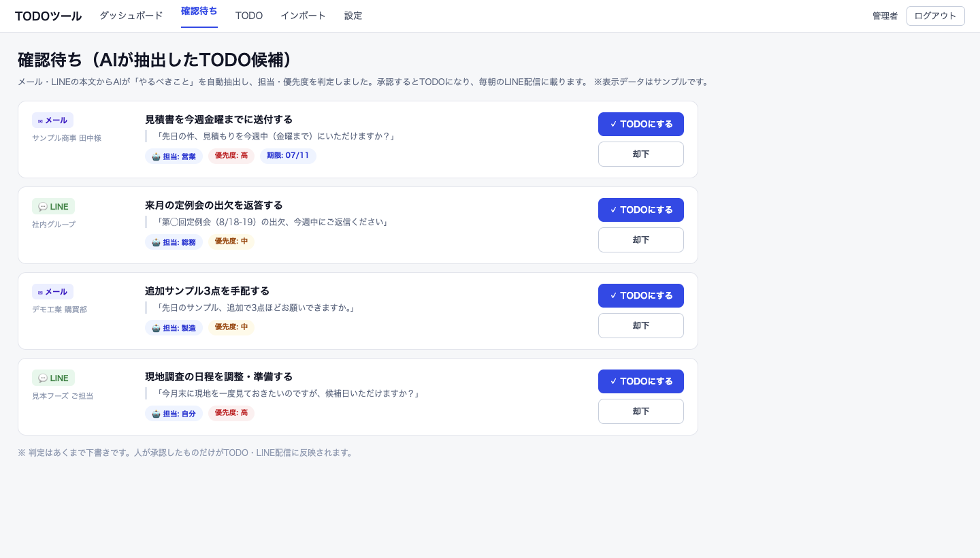Click the LINE badge for 社内グループ

coord(53,206)
